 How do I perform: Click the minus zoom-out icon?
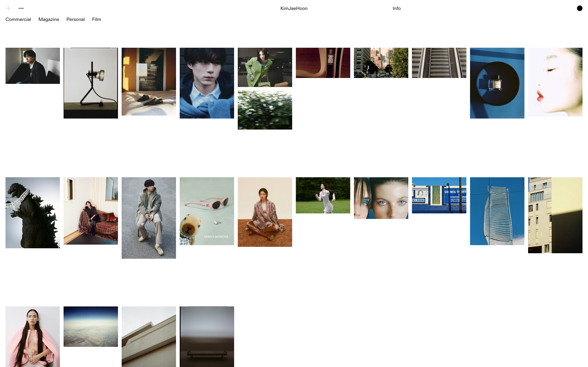21,8
